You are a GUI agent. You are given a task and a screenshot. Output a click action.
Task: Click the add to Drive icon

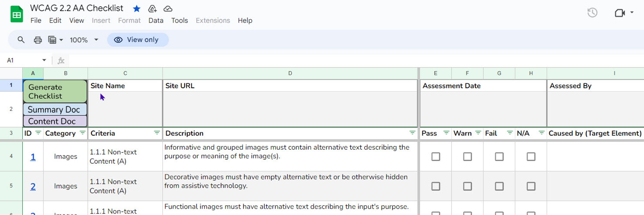point(152,9)
